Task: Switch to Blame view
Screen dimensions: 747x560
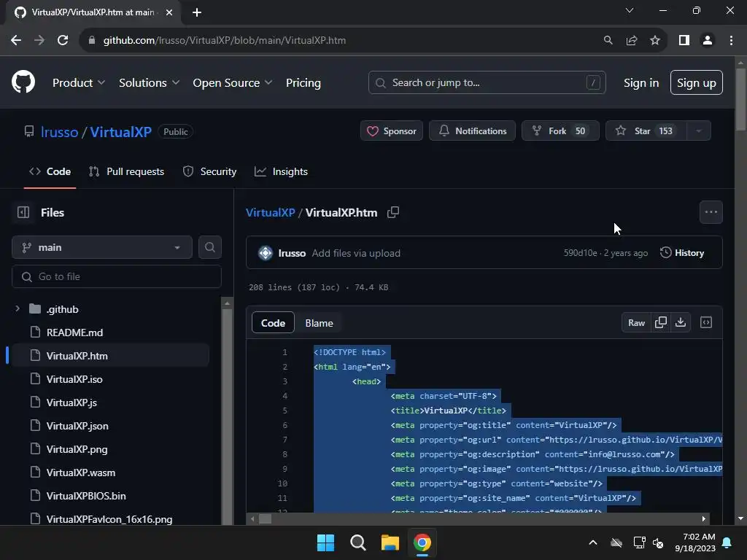Action: pyautogui.click(x=320, y=323)
